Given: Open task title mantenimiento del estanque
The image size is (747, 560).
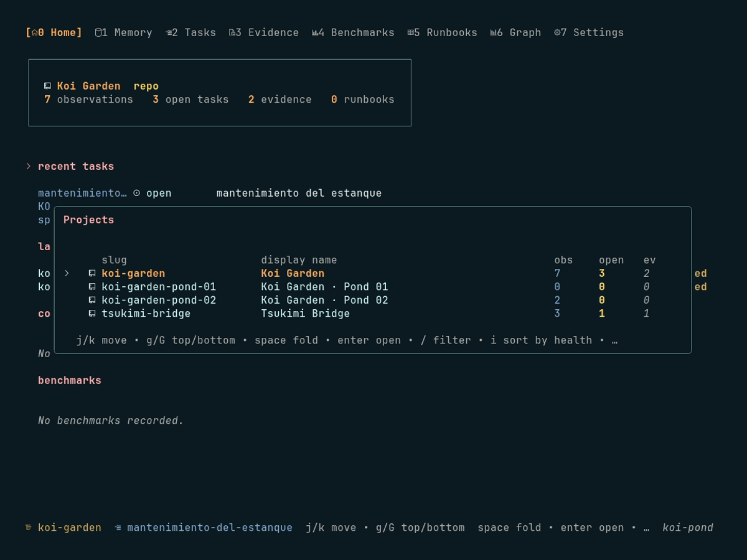Looking at the screenshot, I should [x=299, y=193].
